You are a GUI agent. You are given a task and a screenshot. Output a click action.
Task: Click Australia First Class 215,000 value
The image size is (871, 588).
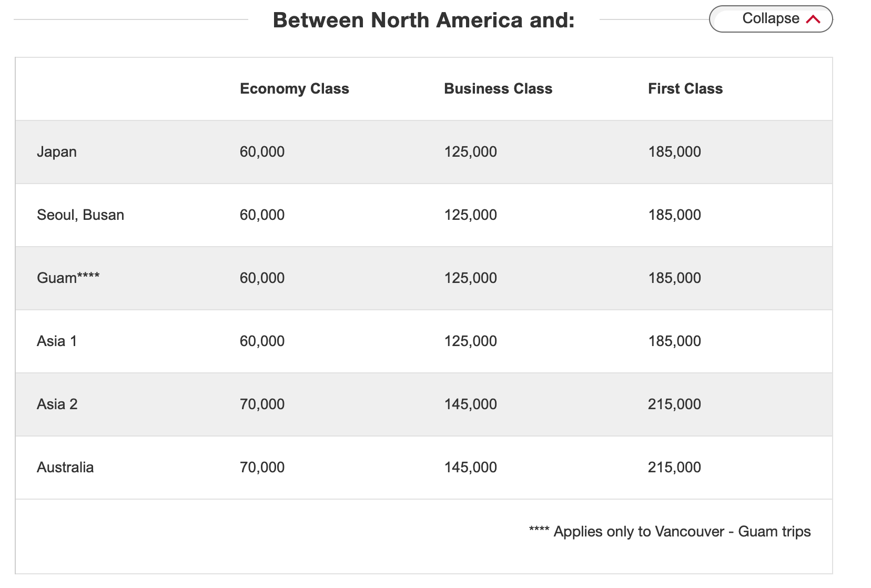tap(674, 468)
